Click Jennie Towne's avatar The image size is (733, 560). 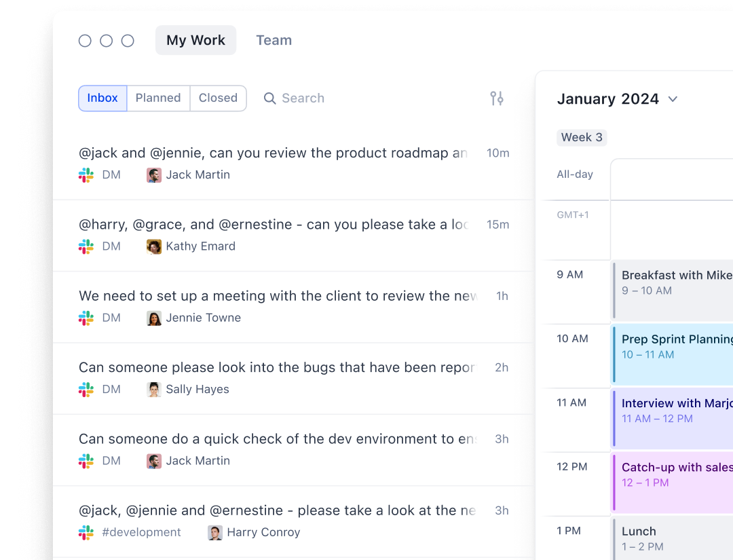pos(154,318)
